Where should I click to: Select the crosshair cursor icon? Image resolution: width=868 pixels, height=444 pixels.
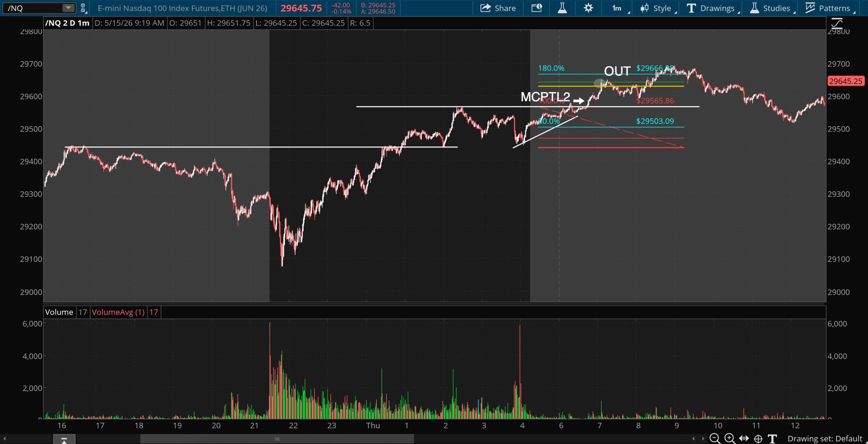758,439
